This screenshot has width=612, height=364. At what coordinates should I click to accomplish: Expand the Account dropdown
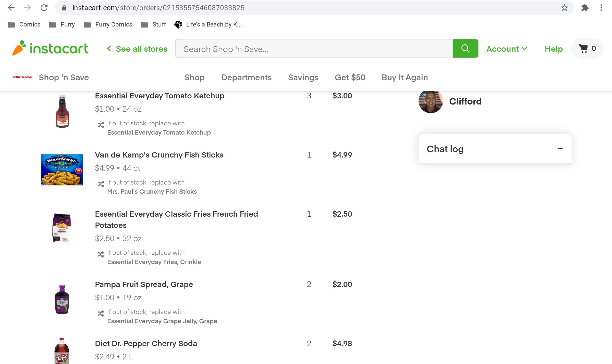point(507,49)
